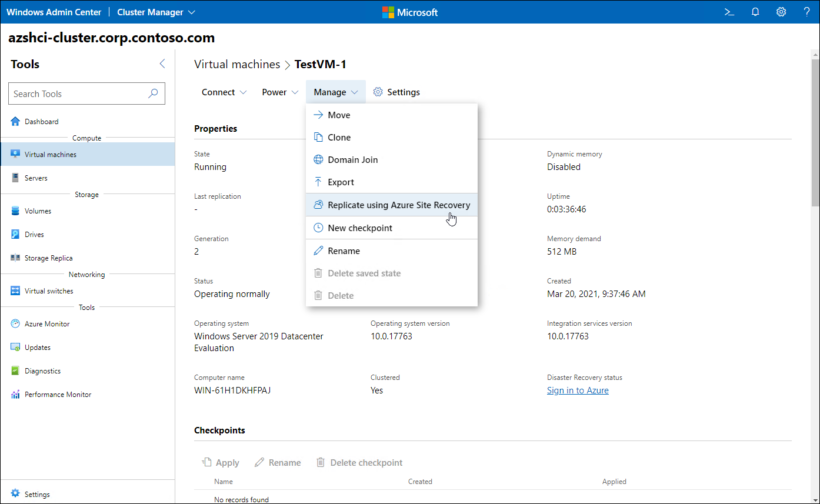
Task: Click the Sign in to Azure link
Action: coord(578,390)
